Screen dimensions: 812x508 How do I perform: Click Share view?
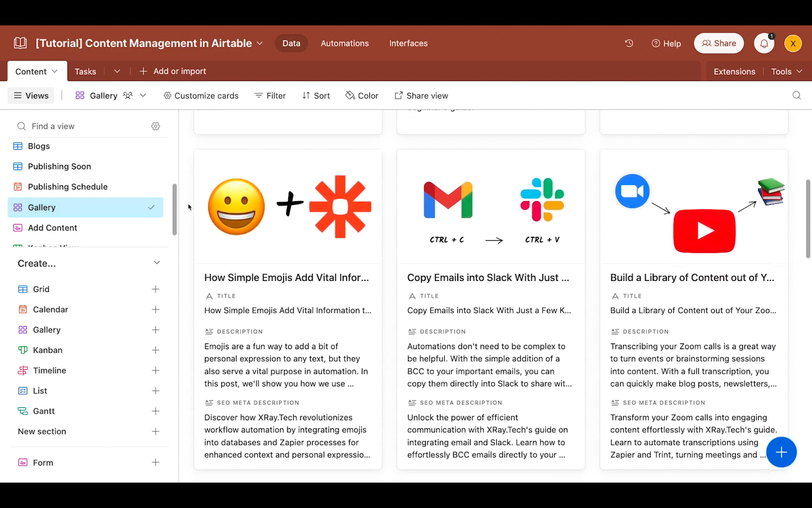click(421, 96)
